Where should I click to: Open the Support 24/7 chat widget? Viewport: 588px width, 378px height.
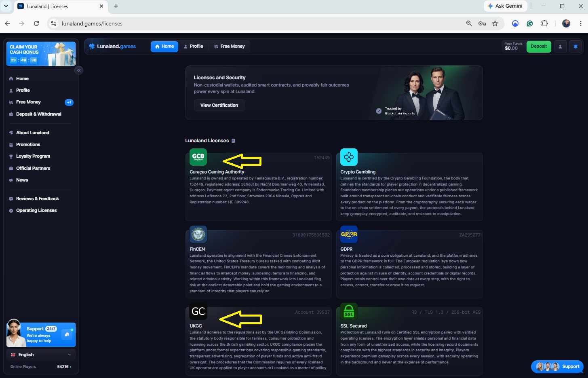click(x=41, y=334)
